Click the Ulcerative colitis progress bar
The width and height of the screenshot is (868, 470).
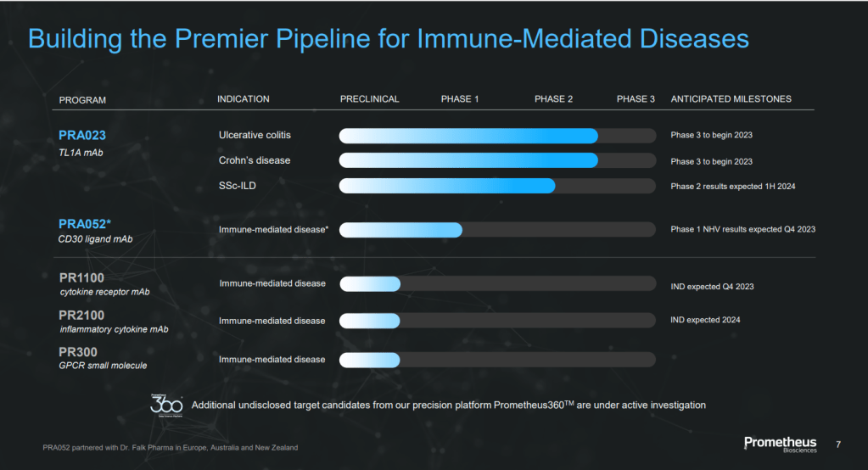coord(468,136)
